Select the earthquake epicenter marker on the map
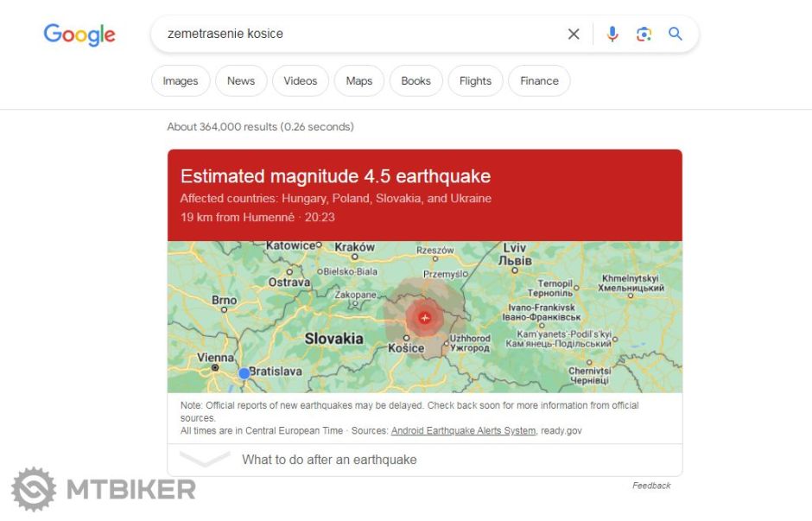 425,318
